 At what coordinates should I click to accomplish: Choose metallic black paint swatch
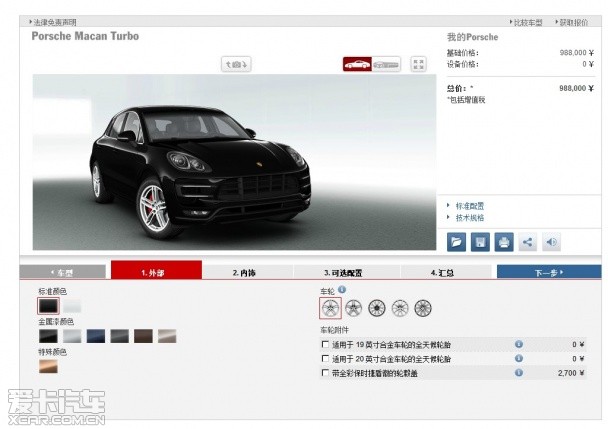point(48,336)
